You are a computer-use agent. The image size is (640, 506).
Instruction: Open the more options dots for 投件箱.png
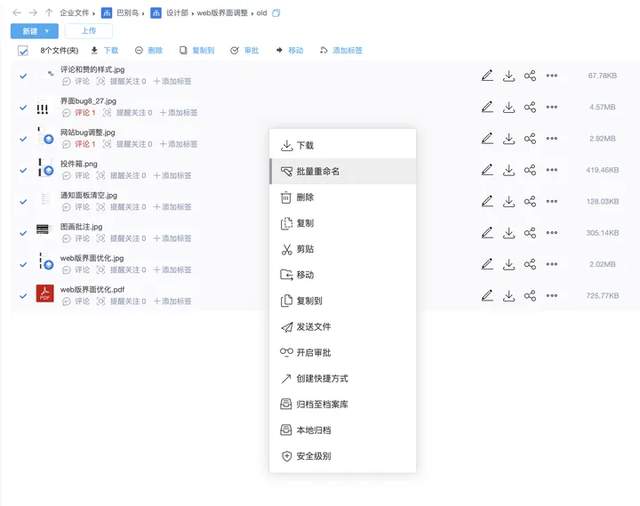(551, 170)
